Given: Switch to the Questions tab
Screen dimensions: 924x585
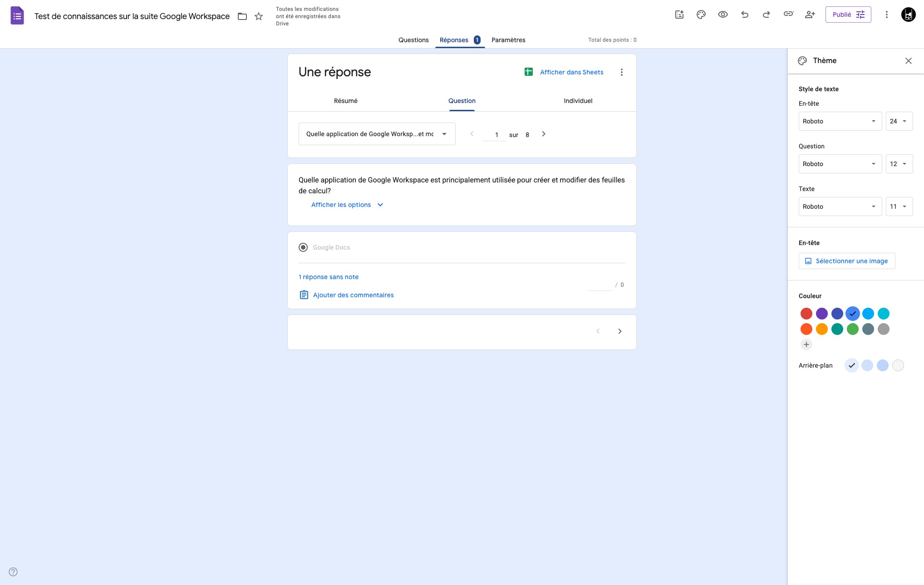Looking at the screenshot, I should [x=413, y=40].
